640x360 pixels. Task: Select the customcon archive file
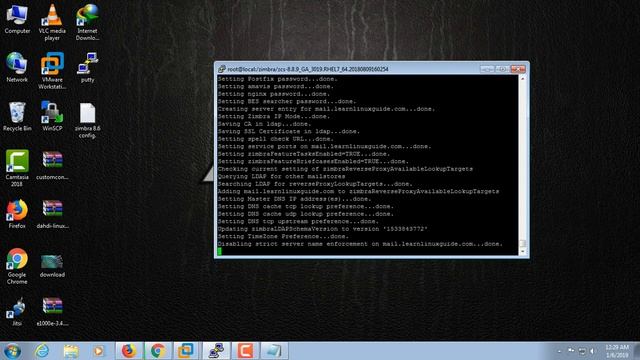coord(52,165)
